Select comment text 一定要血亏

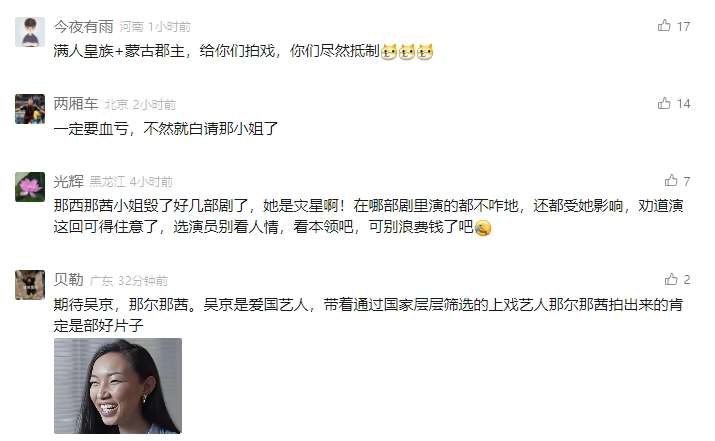pyautogui.click(x=91, y=129)
